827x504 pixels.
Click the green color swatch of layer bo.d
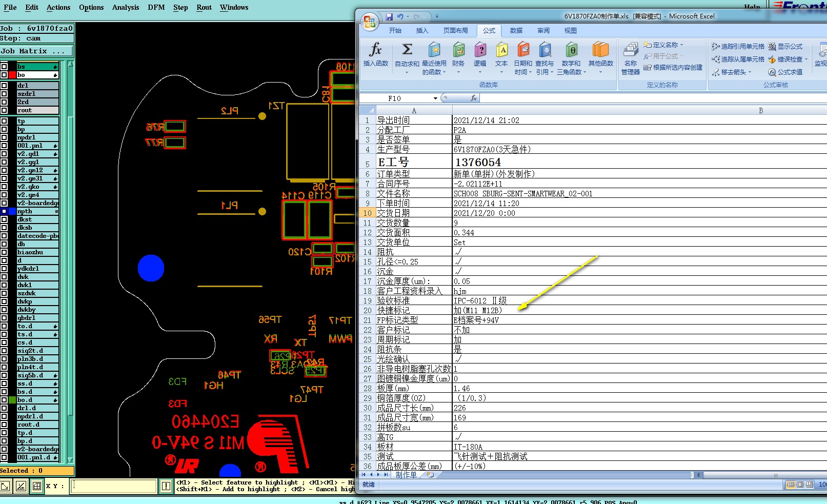pyautogui.click(x=12, y=400)
